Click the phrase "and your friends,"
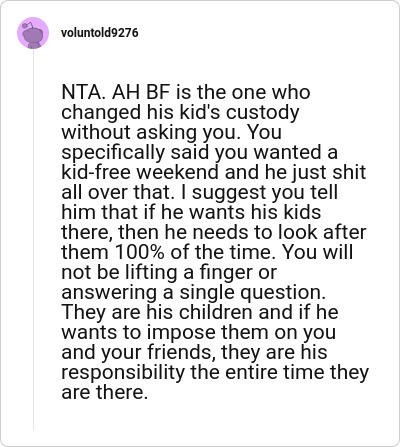 coord(138,353)
